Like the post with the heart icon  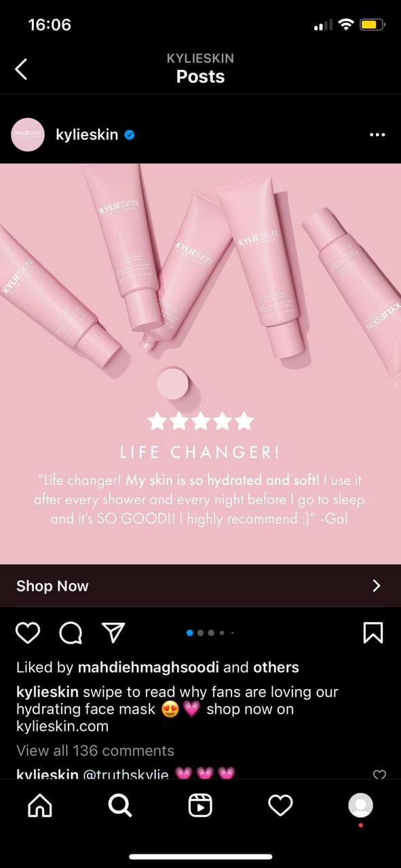28,633
